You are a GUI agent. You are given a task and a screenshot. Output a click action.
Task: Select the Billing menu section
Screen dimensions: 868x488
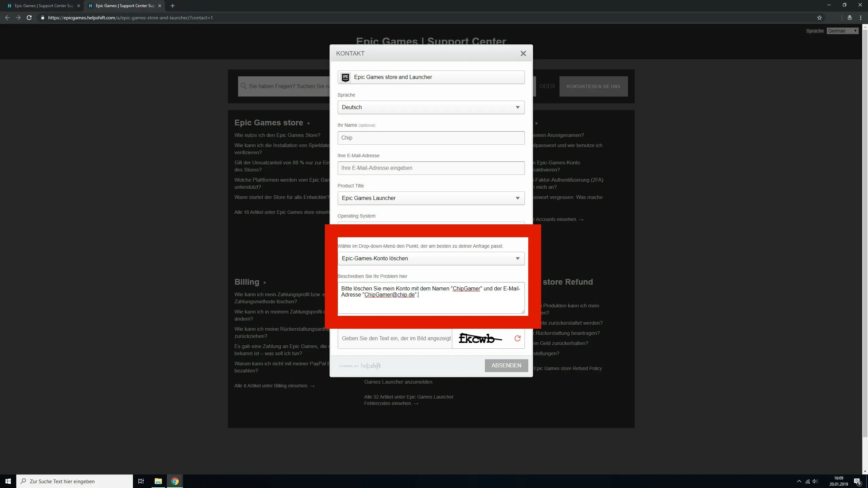click(247, 281)
